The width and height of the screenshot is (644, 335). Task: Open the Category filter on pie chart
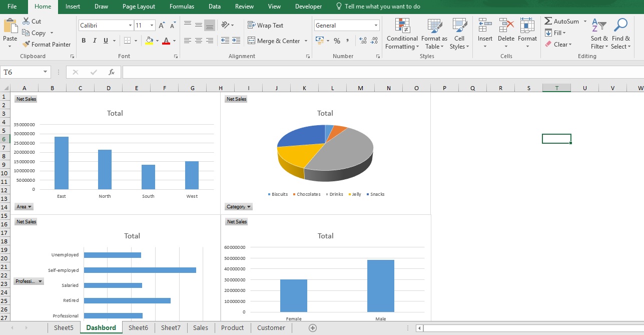[239, 207]
